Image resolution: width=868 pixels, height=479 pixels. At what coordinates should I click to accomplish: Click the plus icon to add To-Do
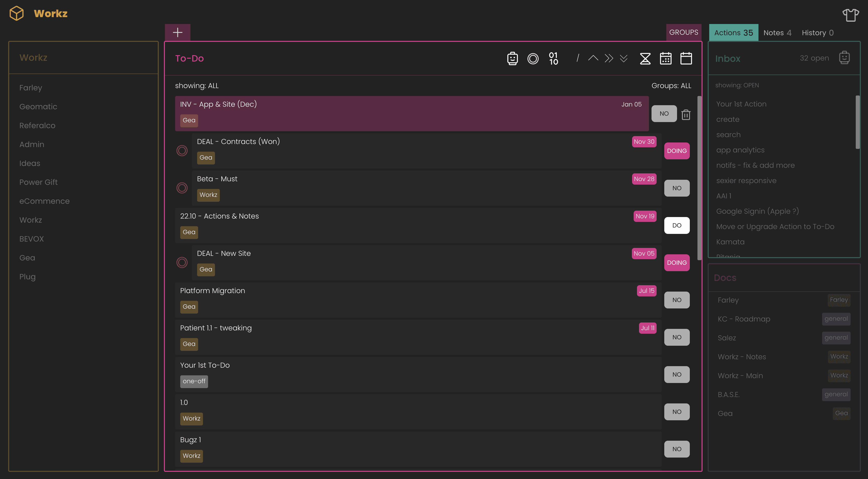point(178,32)
